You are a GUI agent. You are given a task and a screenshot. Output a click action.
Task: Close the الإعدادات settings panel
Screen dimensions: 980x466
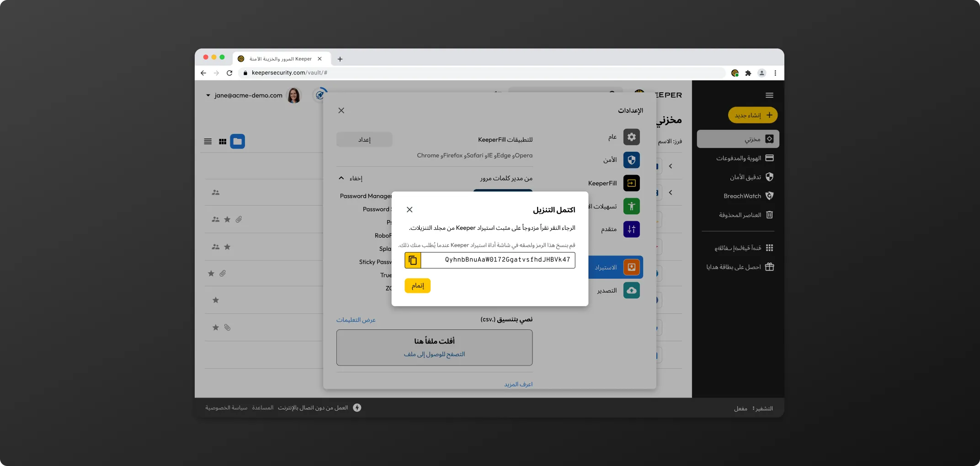[x=341, y=111]
